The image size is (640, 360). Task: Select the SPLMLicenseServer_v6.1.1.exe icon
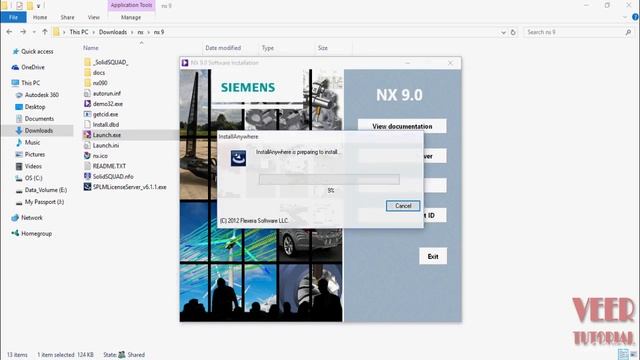pyautogui.click(x=87, y=187)
